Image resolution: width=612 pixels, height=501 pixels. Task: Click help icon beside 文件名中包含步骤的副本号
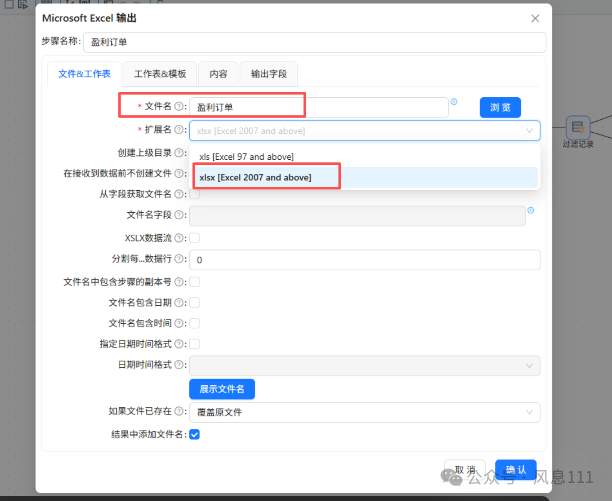pyautogui.click(x=178, y=282)
